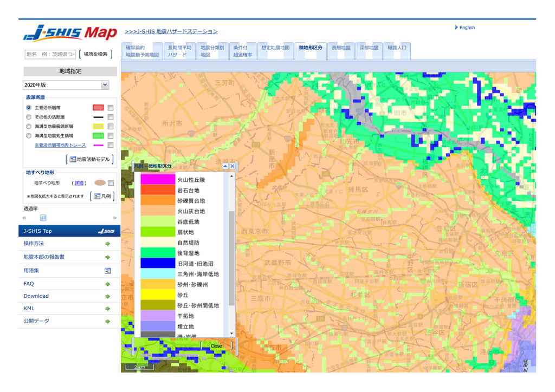Click the legend scrollbar down arrow
The image size is (555, 392).
tap(231, 334)
